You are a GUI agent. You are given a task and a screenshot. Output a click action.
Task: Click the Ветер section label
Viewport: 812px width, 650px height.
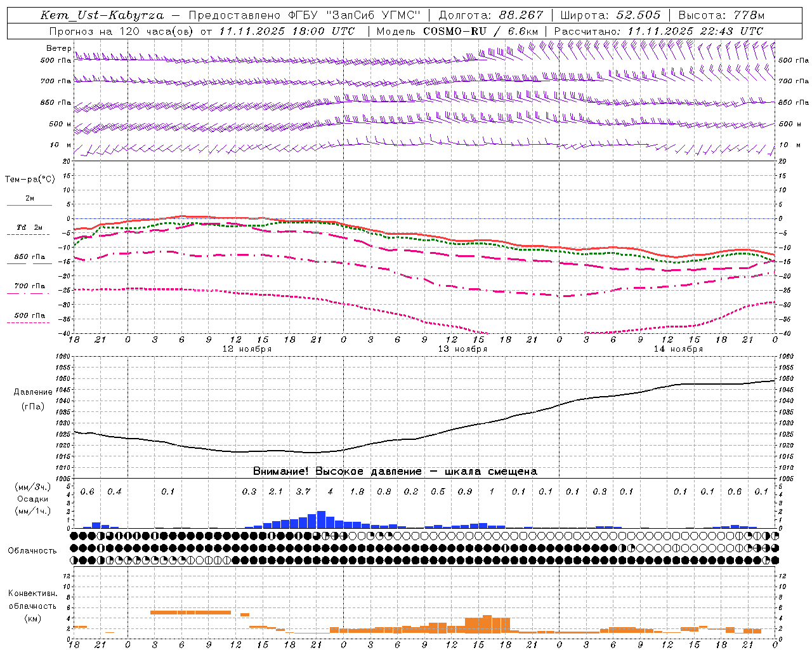(58, 48)
